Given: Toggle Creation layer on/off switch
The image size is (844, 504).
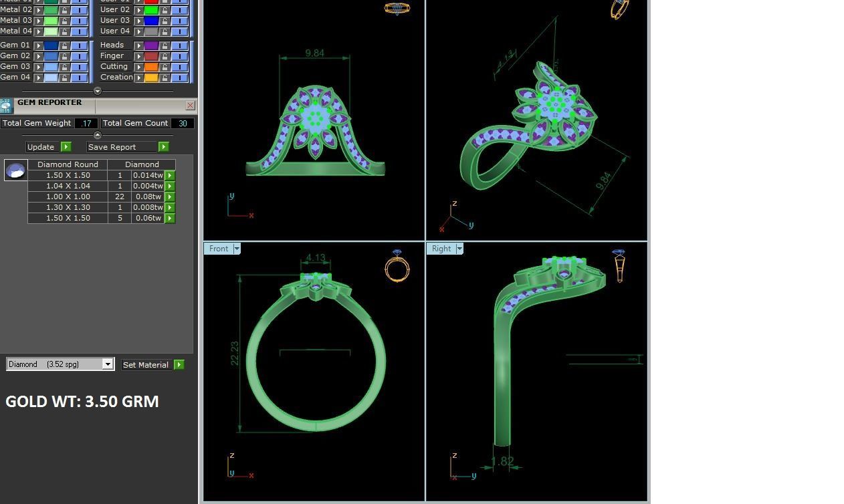Looking at the screenshot, I should [x=180, y=78].
